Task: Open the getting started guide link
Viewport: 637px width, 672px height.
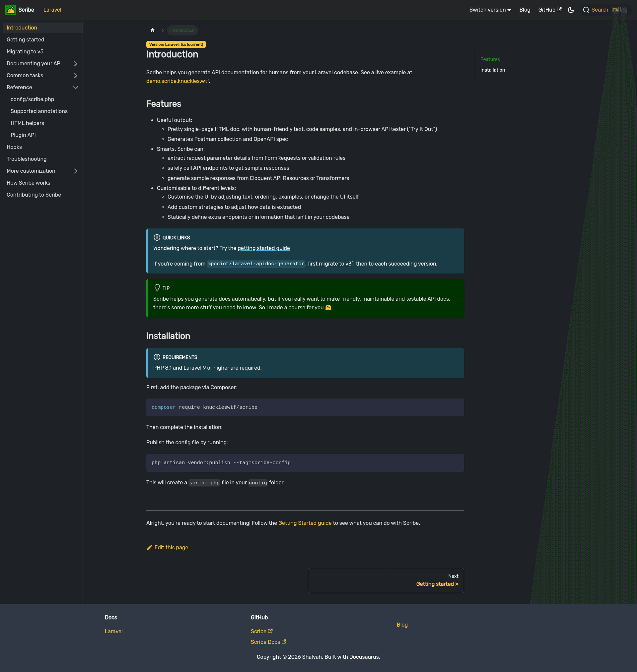Action: tap(263, 248)
